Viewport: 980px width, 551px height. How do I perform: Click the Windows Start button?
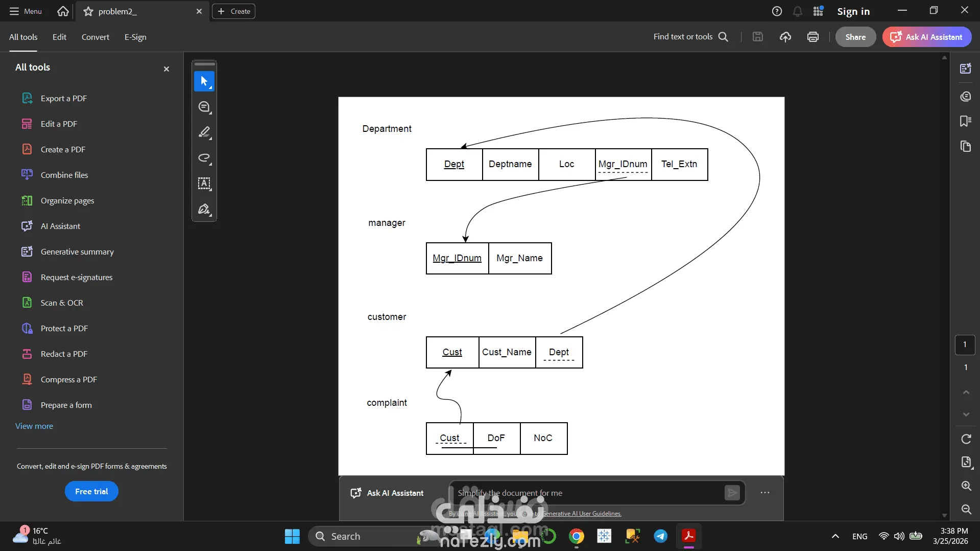[x=292, y=536]
